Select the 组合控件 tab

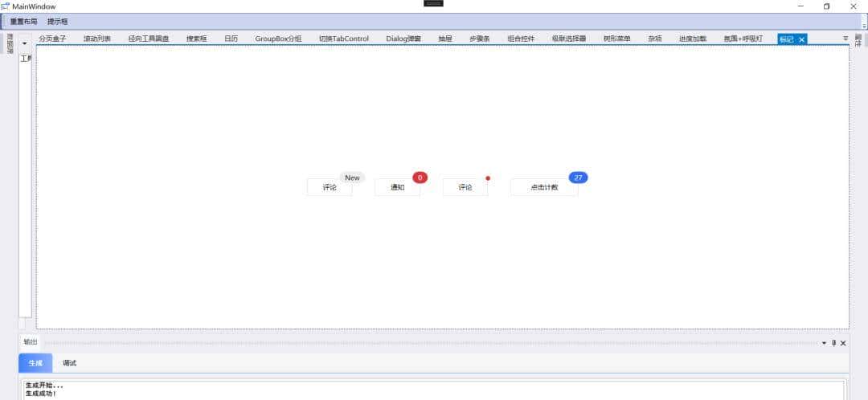pos(521,39)
